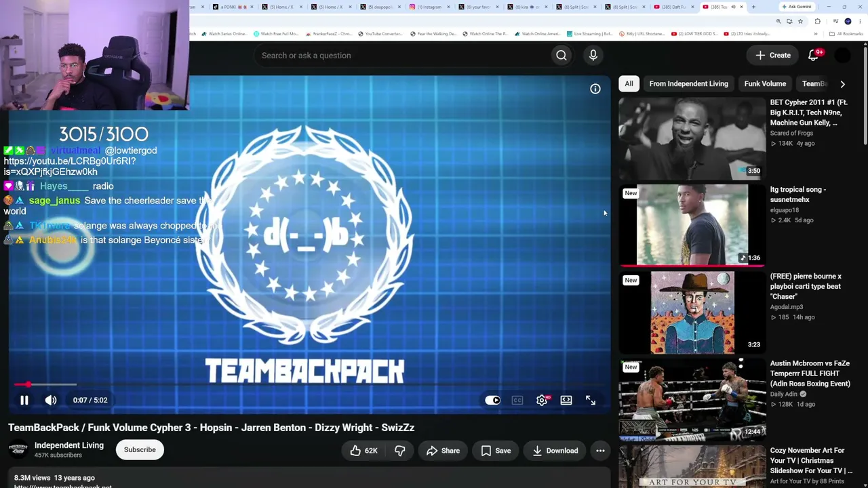Viewport: 868px width, 488px height.
Task: Open Fear the Walking Dead bookmark
Action: click(x=433, y=34)
